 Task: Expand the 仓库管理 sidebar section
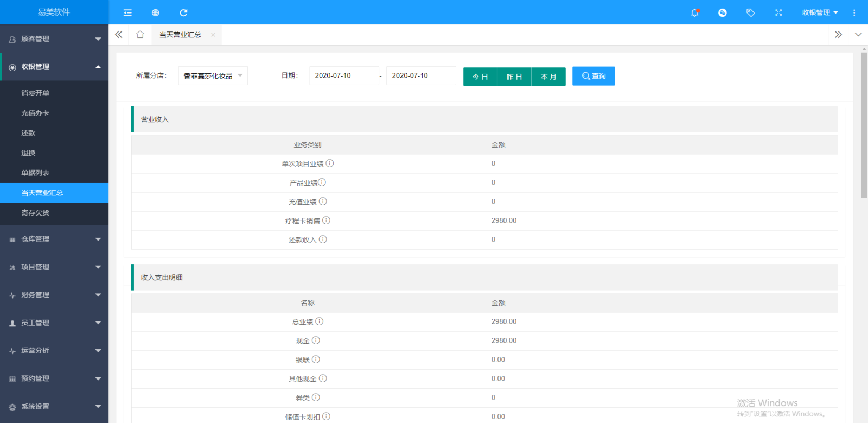54,239
